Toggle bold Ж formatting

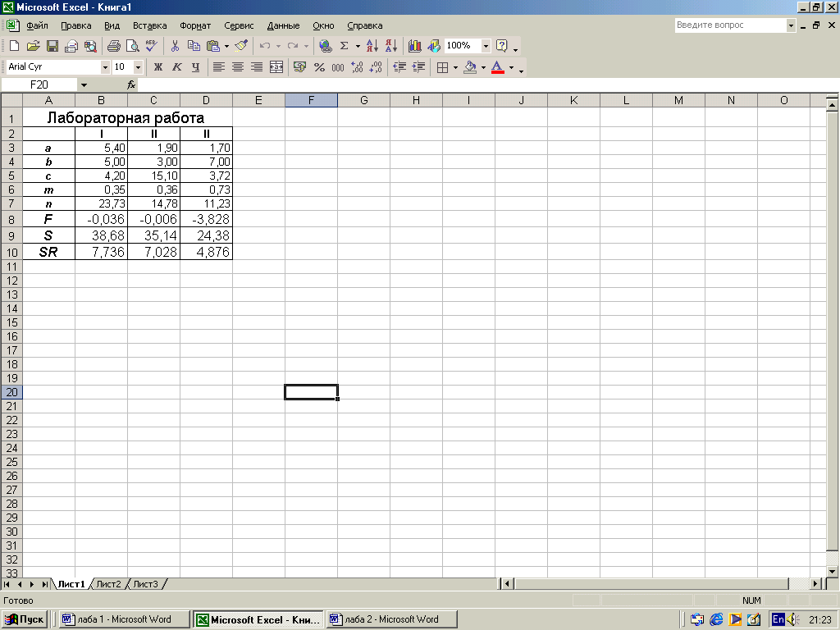click(158, 67)
